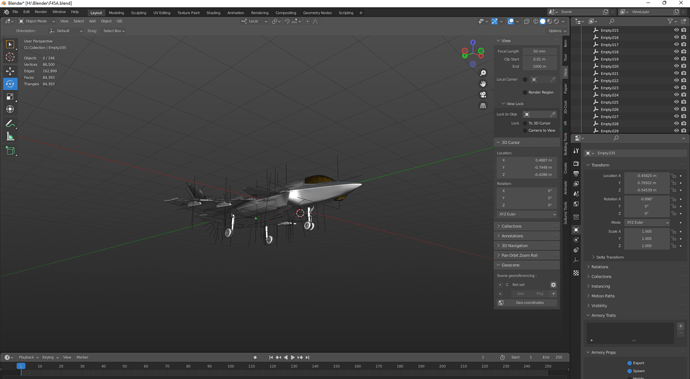The image size is (690, 379).
Task: Switch to the Shading workspace tab
Action: (x=213, y=13)
